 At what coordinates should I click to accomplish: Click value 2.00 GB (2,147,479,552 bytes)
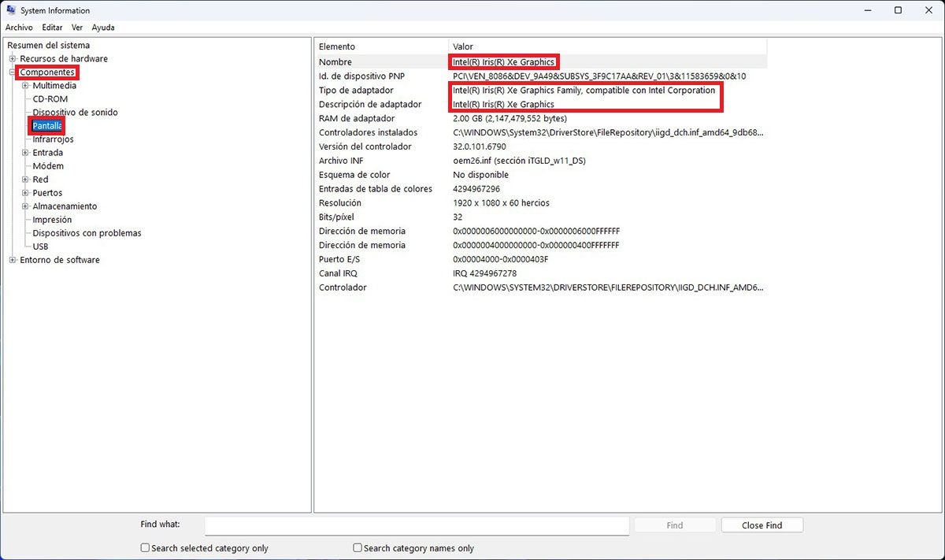tap(510, 118)
